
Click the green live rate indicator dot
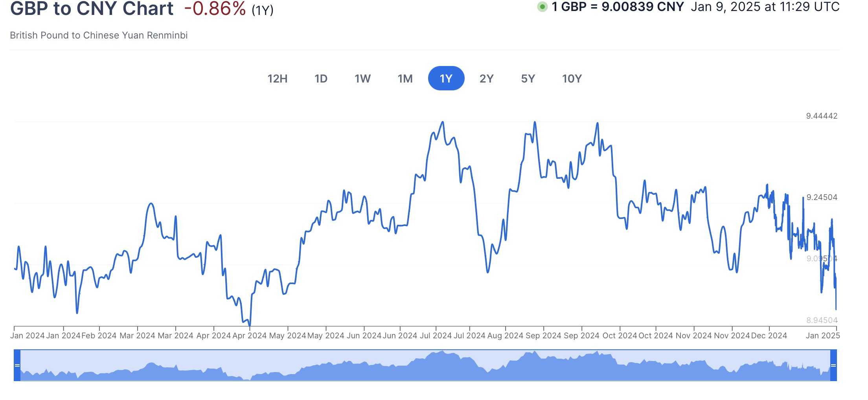tap(542, 7)
